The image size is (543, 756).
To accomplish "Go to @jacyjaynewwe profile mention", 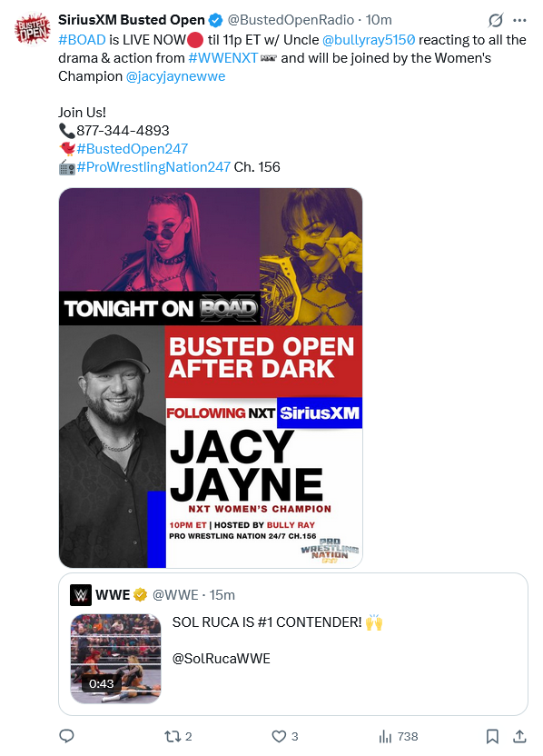I will pos(175,76).
